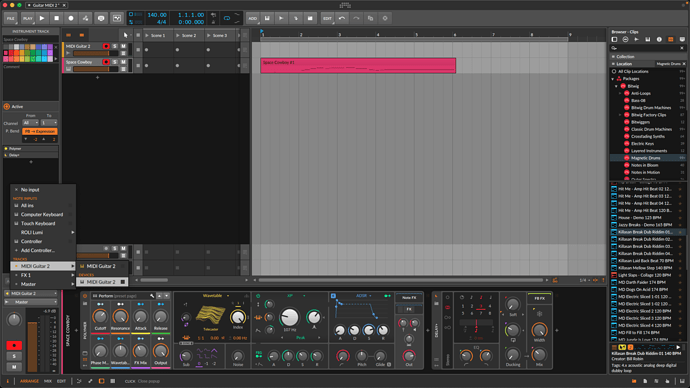Screen dimensions: 690x388
Task: Add a new track with plus button
Action: click(x=97, y=77)
